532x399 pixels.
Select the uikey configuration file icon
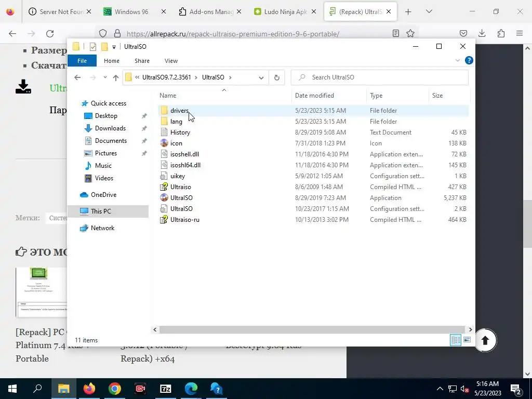(164, 176)
